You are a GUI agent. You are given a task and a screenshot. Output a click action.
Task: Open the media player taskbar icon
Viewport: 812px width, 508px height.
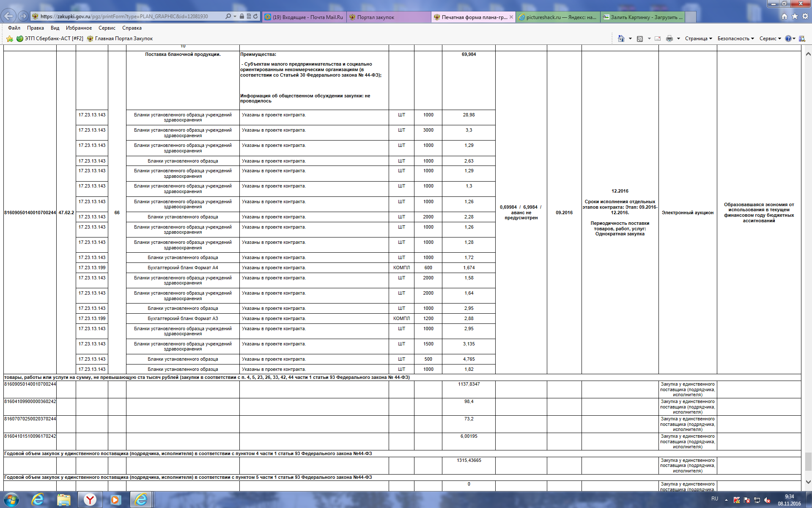(x=115, y=500)
